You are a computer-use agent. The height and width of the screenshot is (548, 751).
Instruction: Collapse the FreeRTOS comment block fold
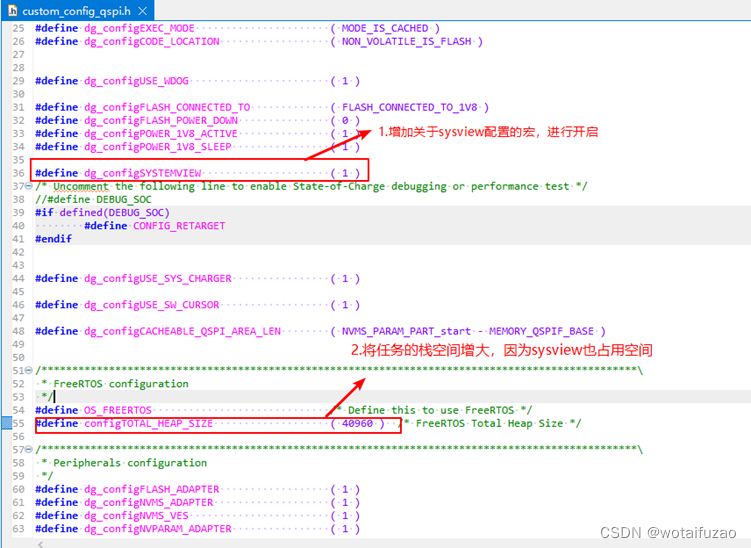click(x=28, y=370)
